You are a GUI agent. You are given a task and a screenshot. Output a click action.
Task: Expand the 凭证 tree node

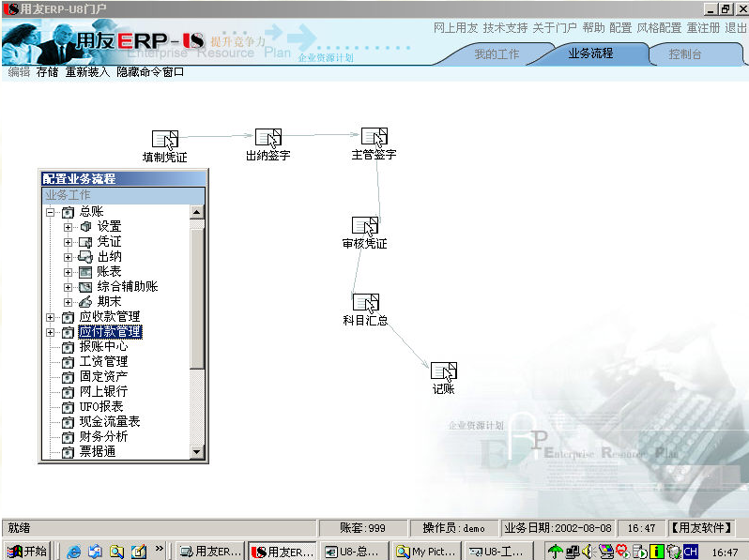[x=68, y=242]
